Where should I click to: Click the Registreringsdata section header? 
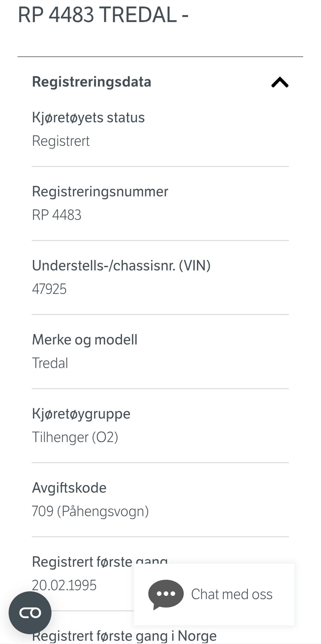92,82
